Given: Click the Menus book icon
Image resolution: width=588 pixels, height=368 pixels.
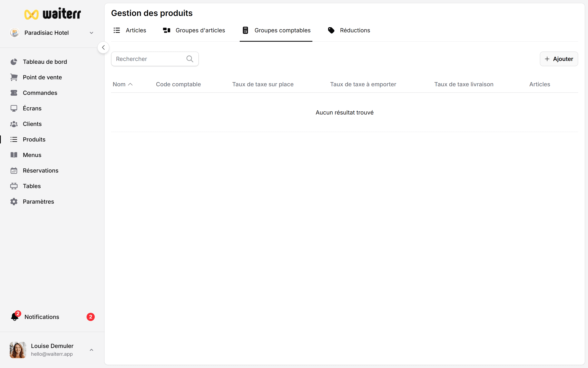Looking at the screenshot, I should 14,155.
